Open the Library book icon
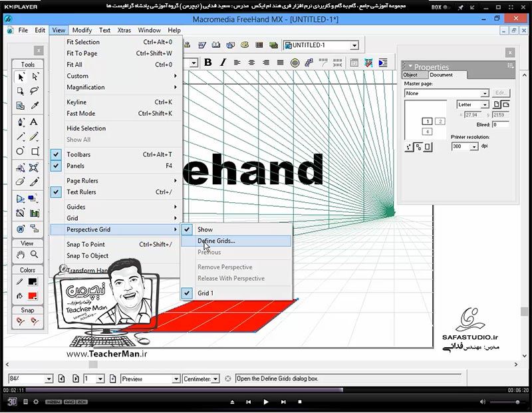Viewport: 532px width, 413px height. pyautogui.click(x=216, y=45)
